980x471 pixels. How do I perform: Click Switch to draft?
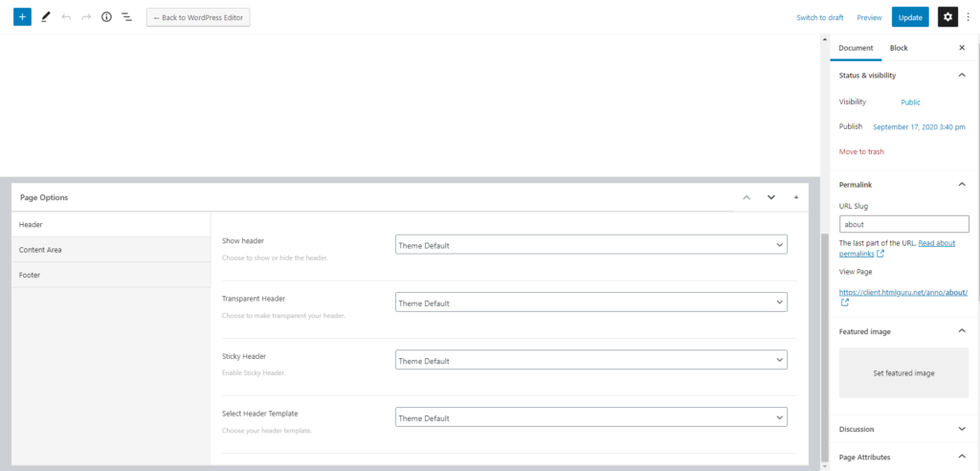pos(820,17)
